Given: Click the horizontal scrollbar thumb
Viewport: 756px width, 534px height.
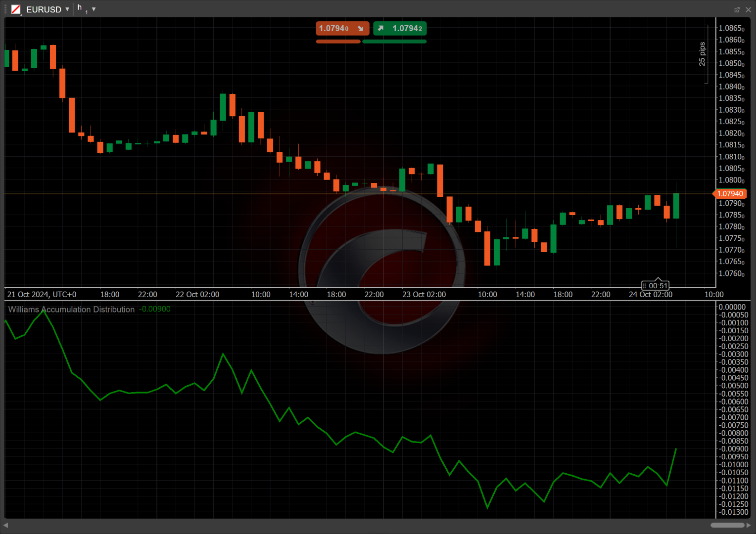Looking at the screenshot, I should tap(727, 525).
